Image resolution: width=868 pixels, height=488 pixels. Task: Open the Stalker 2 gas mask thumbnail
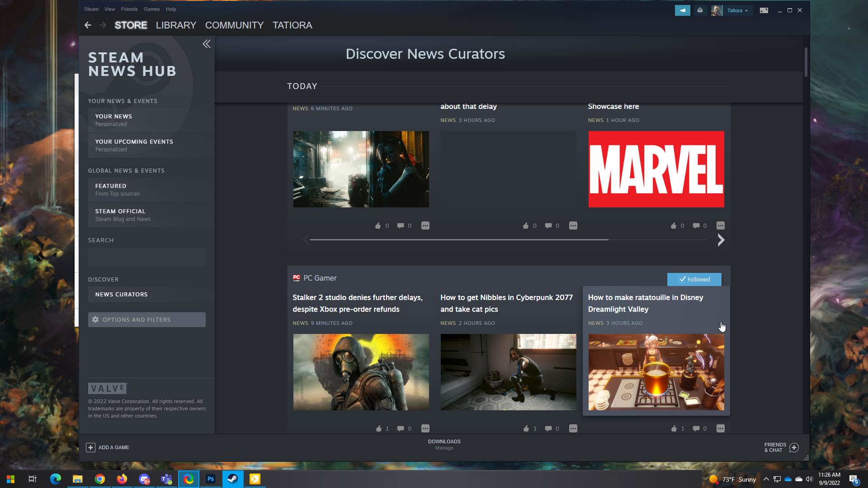[361, 372]
